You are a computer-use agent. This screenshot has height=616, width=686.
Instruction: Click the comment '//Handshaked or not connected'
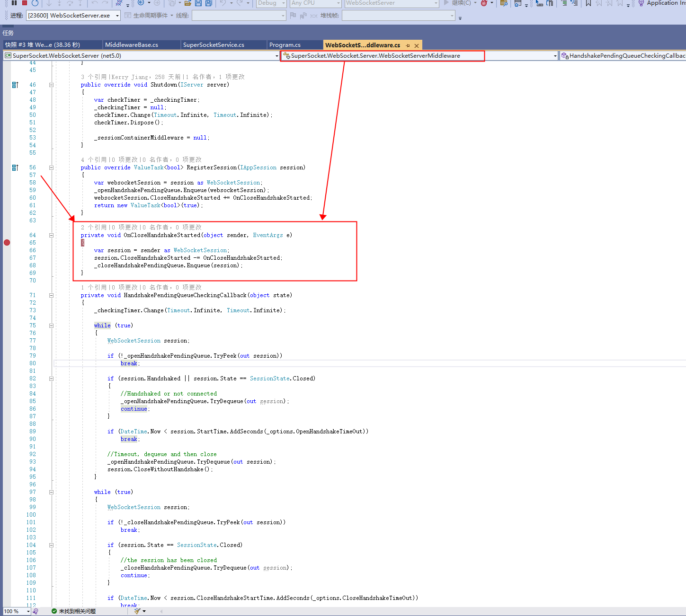pos(169,394)
